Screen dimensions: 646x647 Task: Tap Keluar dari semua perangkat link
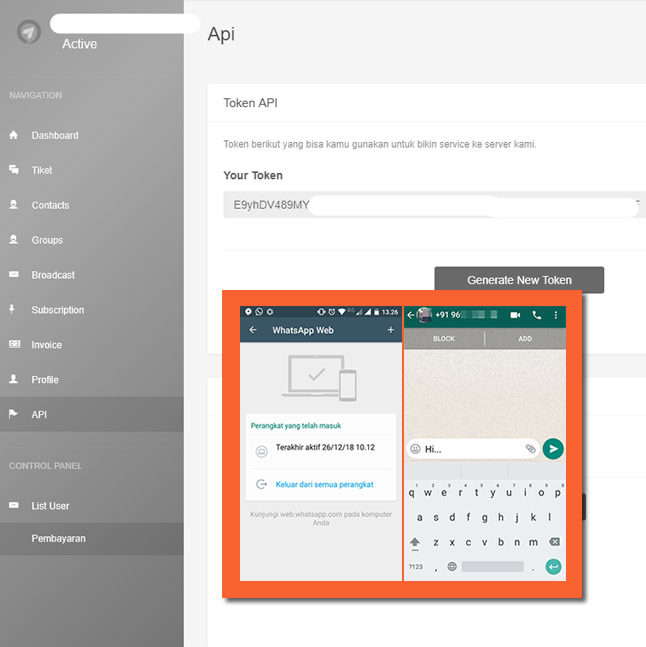(324, 484)
